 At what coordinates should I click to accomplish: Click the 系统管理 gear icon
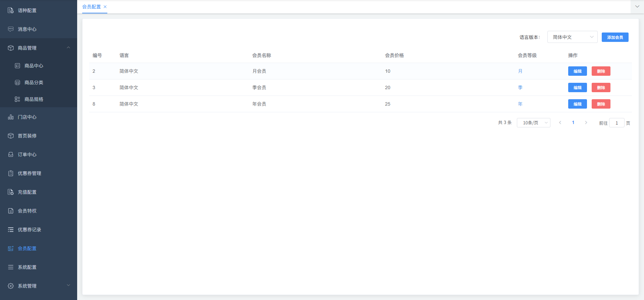coord(11,286)
